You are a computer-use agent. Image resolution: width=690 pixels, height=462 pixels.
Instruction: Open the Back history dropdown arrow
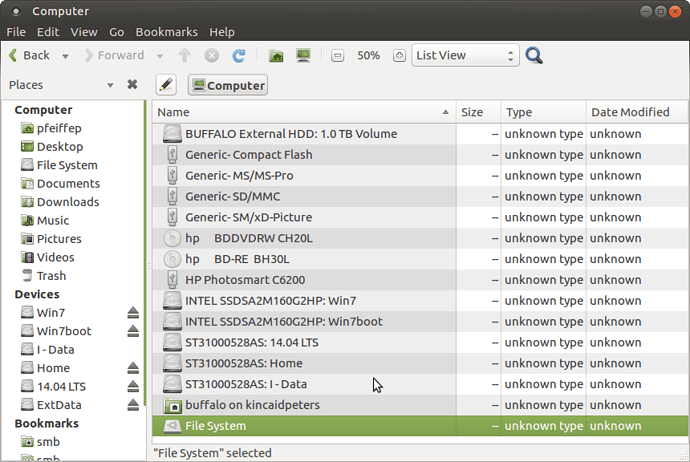pos(65,56)
